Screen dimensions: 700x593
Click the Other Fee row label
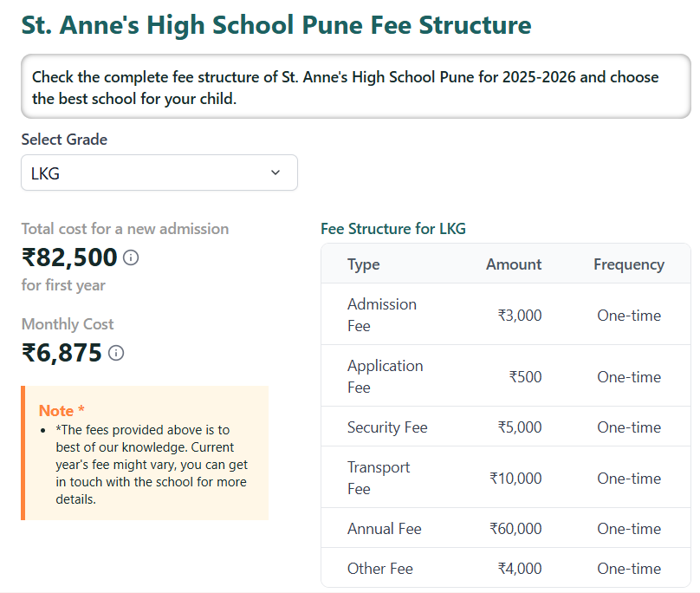coord(379,569)
